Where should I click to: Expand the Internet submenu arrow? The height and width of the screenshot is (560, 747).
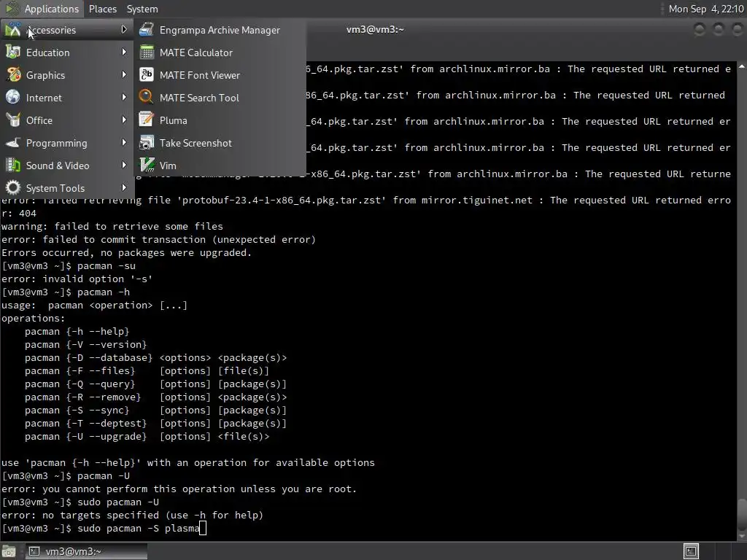tap(124, 97)
